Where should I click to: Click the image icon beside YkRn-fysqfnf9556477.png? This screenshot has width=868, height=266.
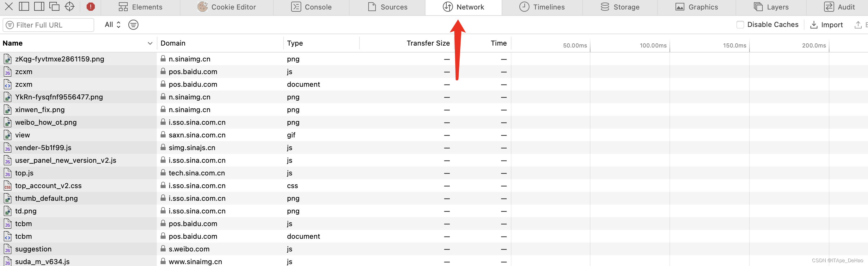click(7, 97)
